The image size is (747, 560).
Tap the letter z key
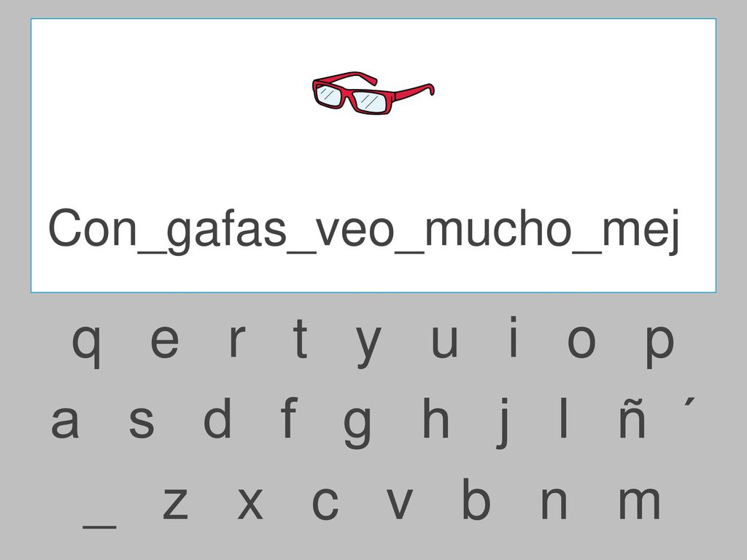click(x=175, y=503)
